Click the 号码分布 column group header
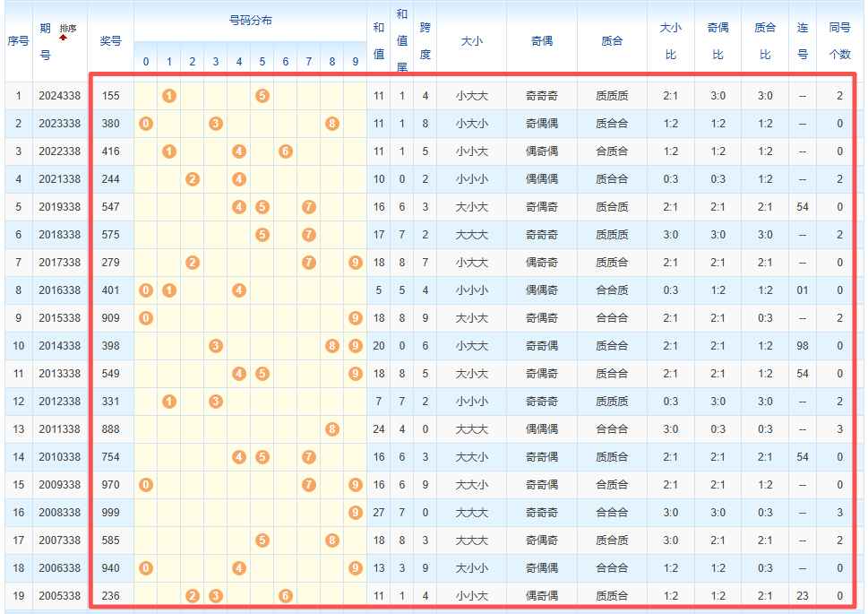 (x=250, y=20)
